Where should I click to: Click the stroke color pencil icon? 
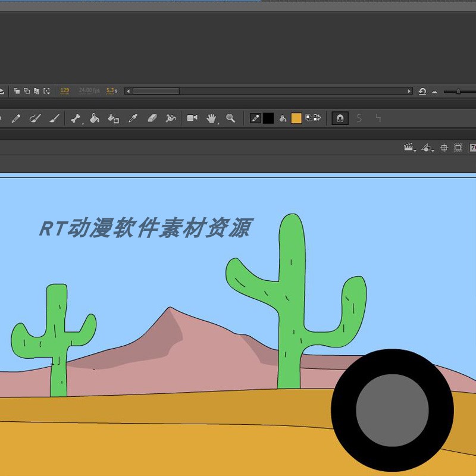[255, 118]
